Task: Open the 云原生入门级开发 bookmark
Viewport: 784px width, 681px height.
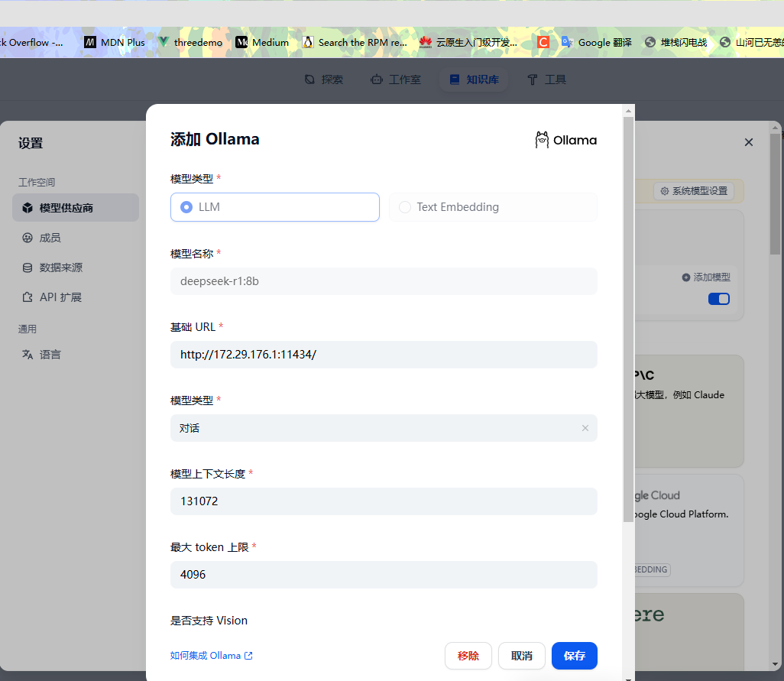Action: pos(468,43)
